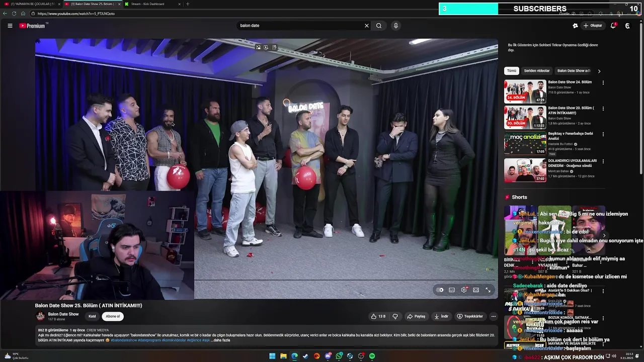Dislike the video with thumbs down
Screen dimensions: 644x362
pos(395,316)
